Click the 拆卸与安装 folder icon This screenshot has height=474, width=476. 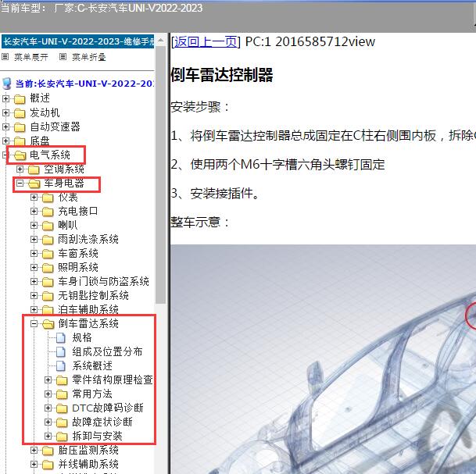[62, 437]
